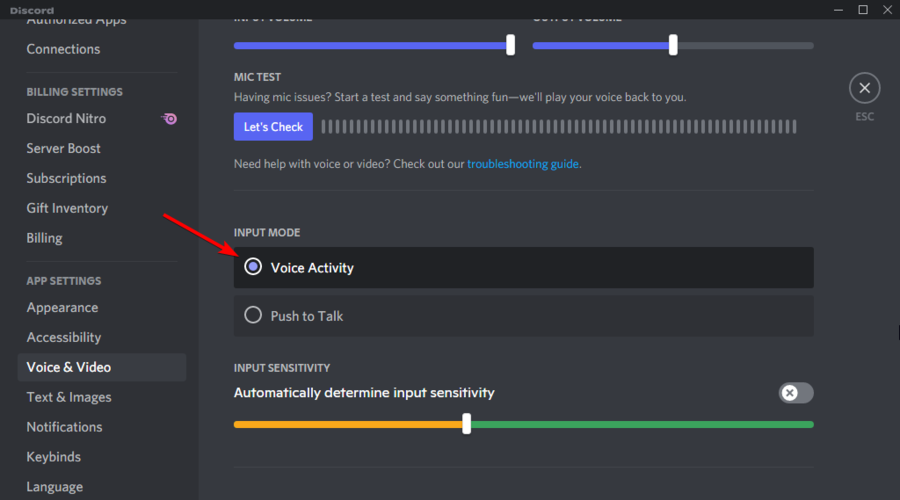900x500 pixels.
Task: Click the input volume slider handle
Action: (510, 45)
